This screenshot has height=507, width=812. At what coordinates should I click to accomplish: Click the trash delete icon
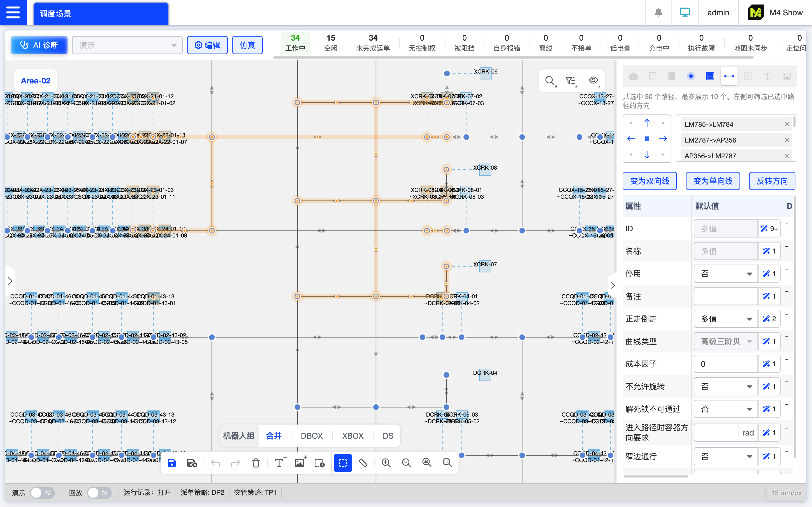pyautogui.click(x=256, y=463)
